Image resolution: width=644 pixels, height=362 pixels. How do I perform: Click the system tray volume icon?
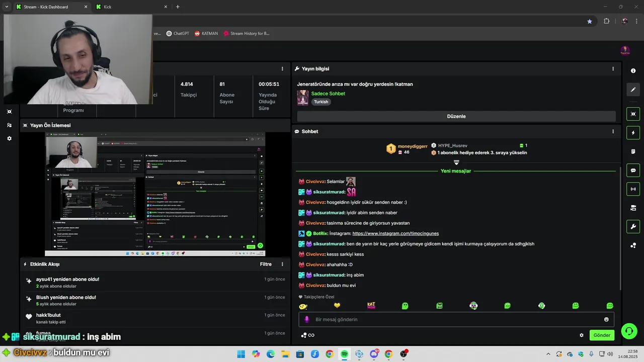610,354
